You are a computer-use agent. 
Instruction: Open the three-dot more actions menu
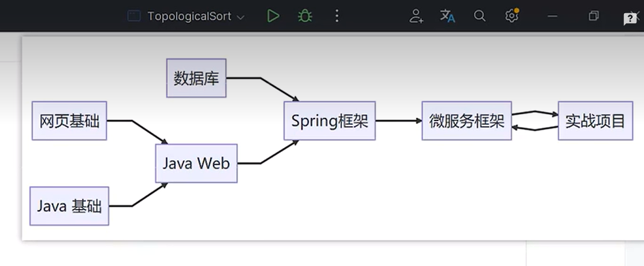pos(337,16)
